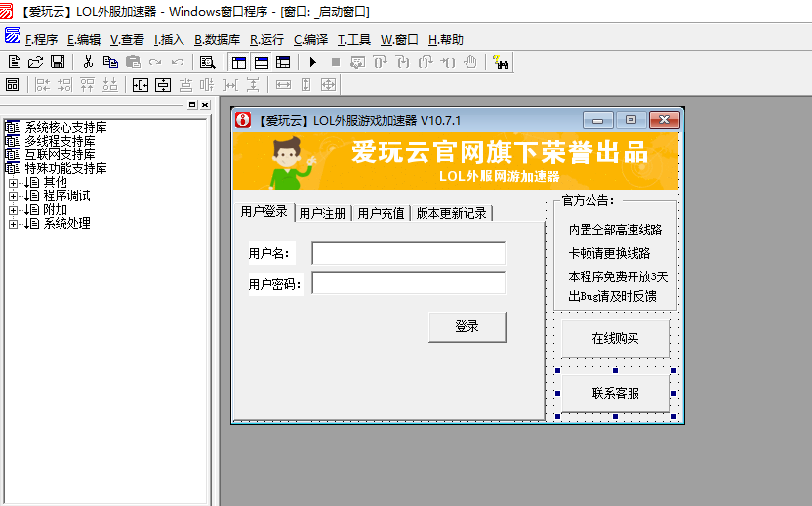The width and height of the screenshot is (812, 506).
Task: Paste from the clipboard toolbar icon
Action: pyautogui.click(x=133, y=63)
